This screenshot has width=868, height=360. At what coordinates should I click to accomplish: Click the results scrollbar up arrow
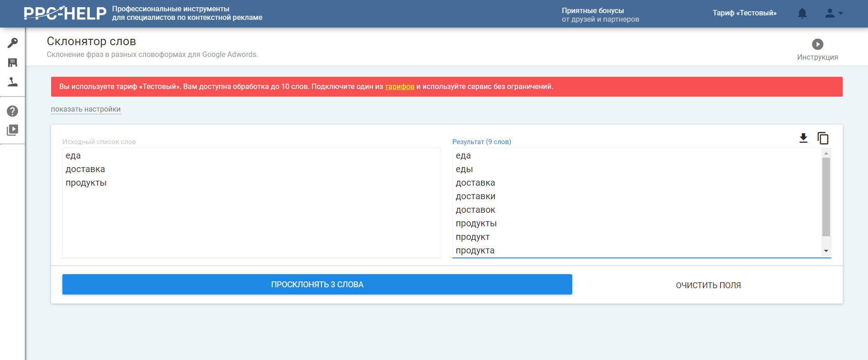click(x=826, y=154)
